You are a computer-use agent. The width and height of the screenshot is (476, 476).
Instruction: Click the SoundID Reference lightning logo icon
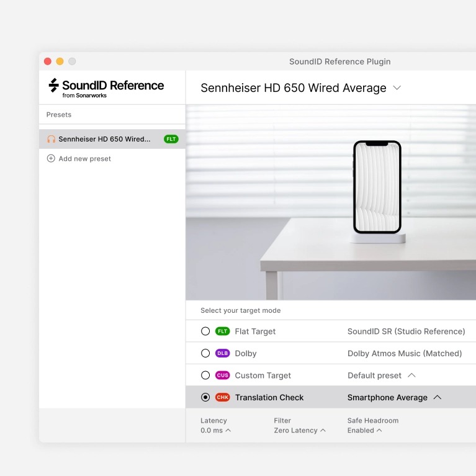pyautogui.click(x=54, y=85)
